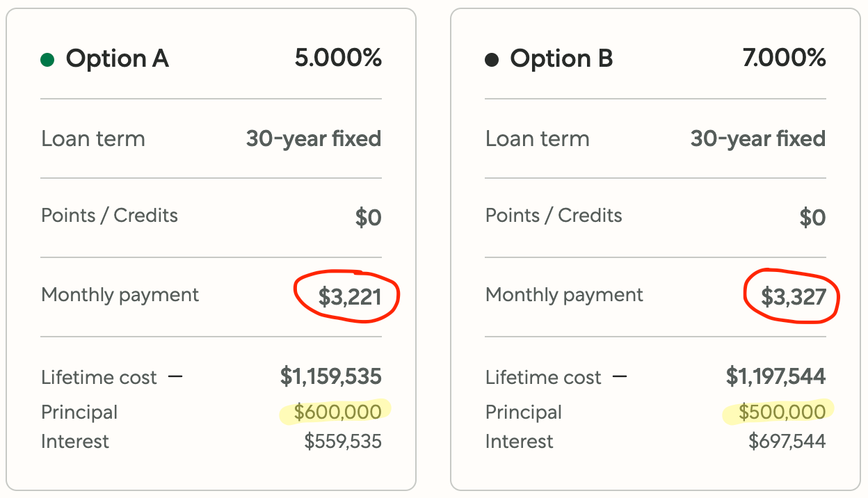This screenshot has height=498, width=868.
Task: Select the Option A card title
Action: (x=117, y=59)
